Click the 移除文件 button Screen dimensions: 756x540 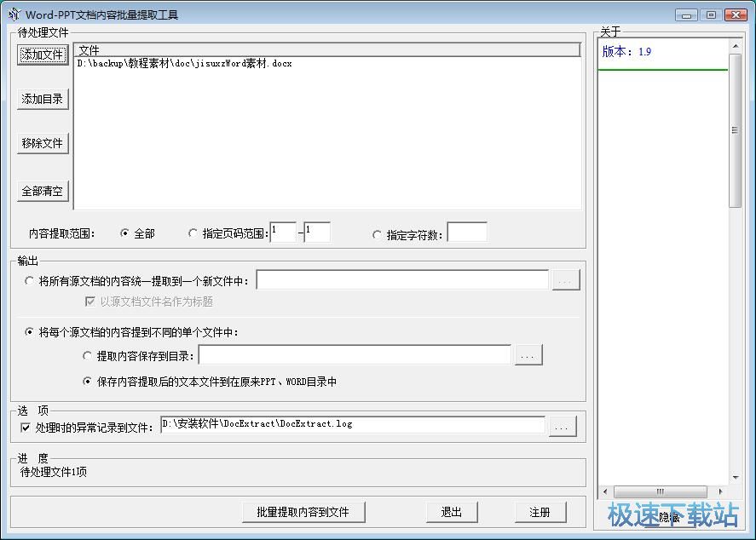point(42,143)
